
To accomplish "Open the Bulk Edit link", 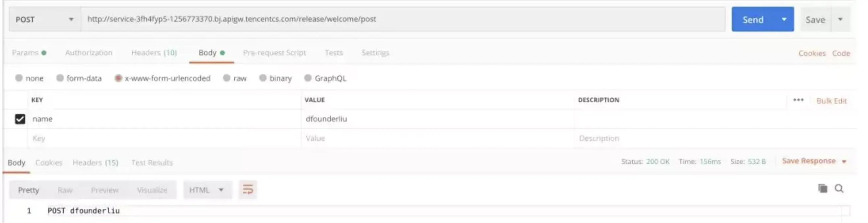I will click(x=831, y=101).
